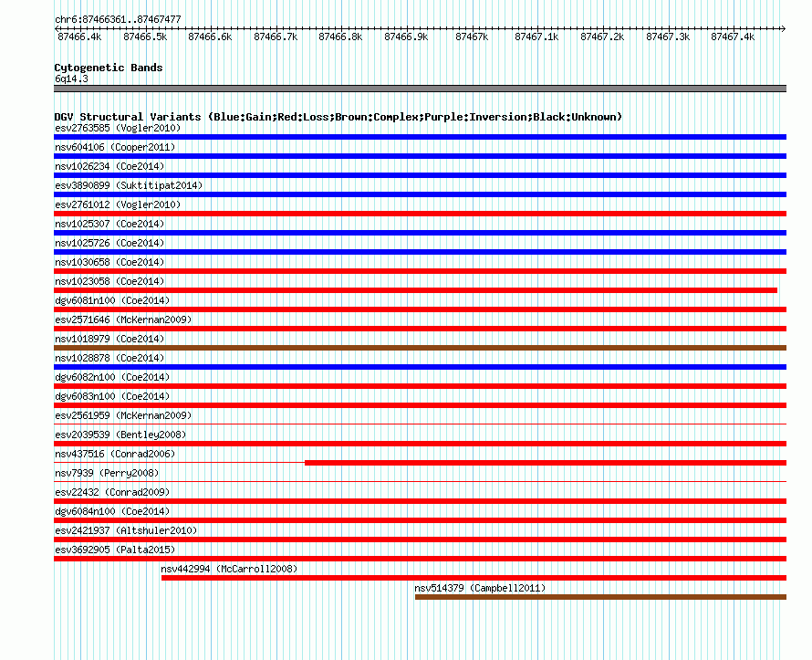
Task: Select the nsv1025307 (Coe2014) label
Action: (109, 224)
